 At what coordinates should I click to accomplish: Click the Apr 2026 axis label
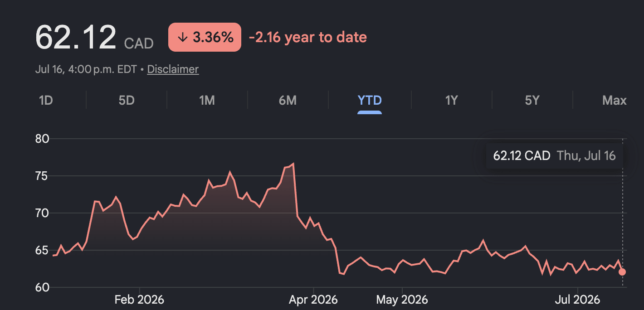click(313, 300)
